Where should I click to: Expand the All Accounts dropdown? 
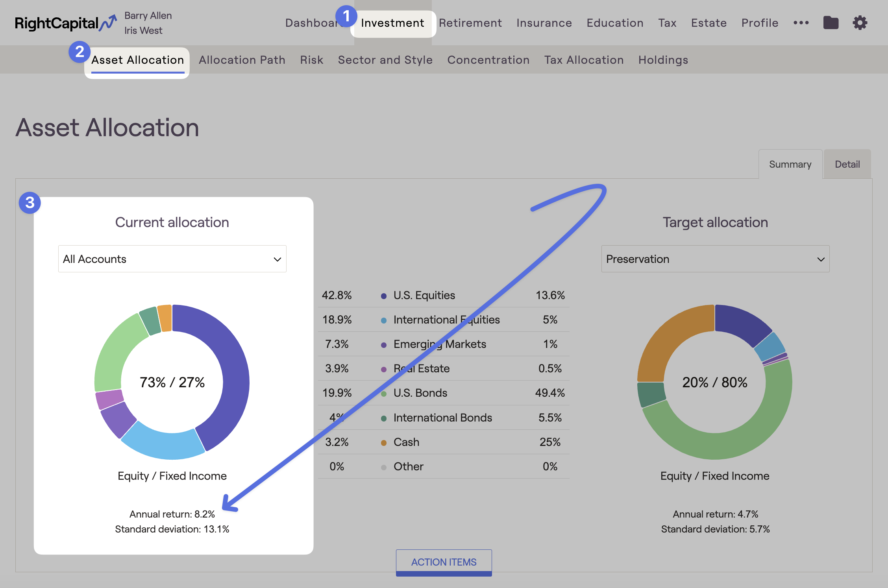(x=172, y=259)
